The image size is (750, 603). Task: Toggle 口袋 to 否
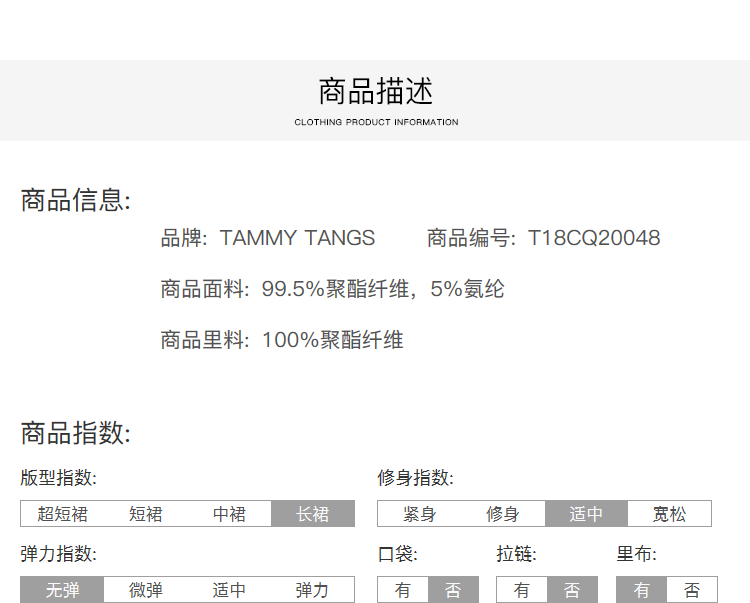(453, 590)
